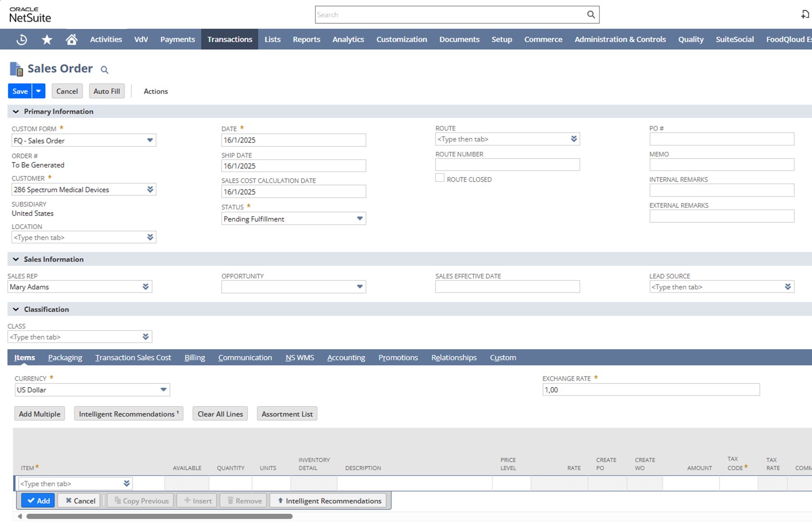The image size is (812, 523).
Task: Collapse the Classification section
Action: click(x=16, y=309)
